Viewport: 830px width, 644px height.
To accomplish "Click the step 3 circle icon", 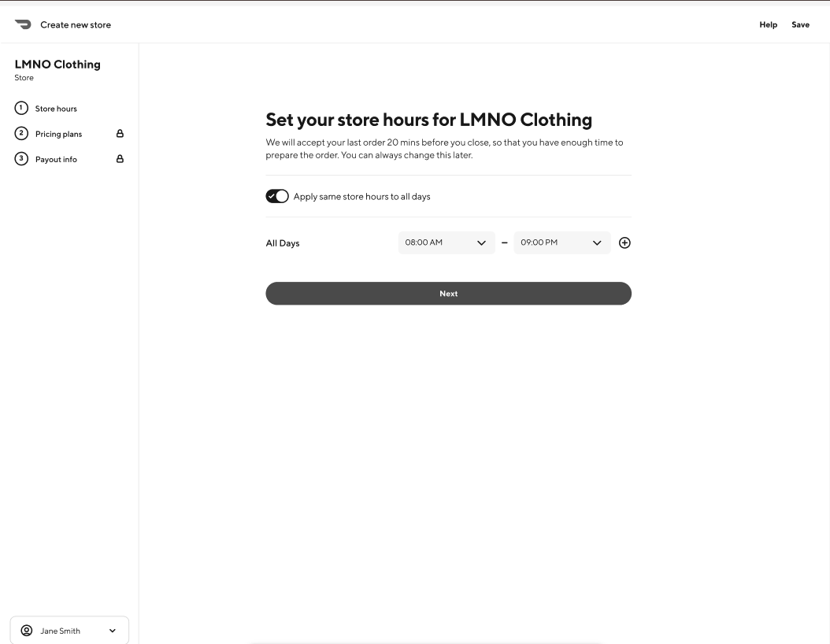I will click(21, 159).
